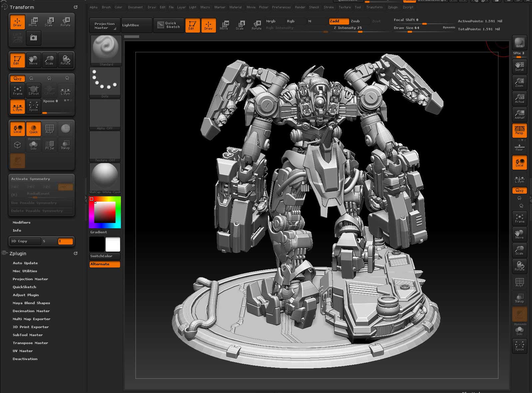
Task: Expand the Modifiers section
Action: 21,222
